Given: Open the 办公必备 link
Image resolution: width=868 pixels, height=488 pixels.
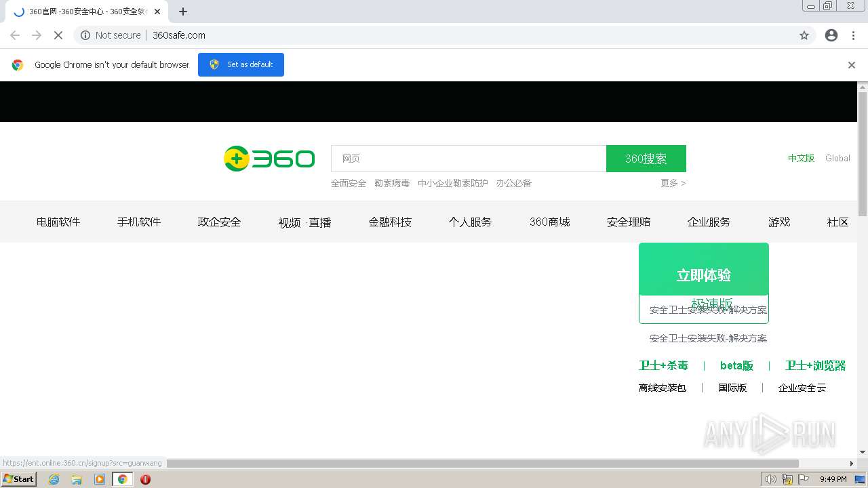Looking at the screenshot, I should tap(514, 183).
